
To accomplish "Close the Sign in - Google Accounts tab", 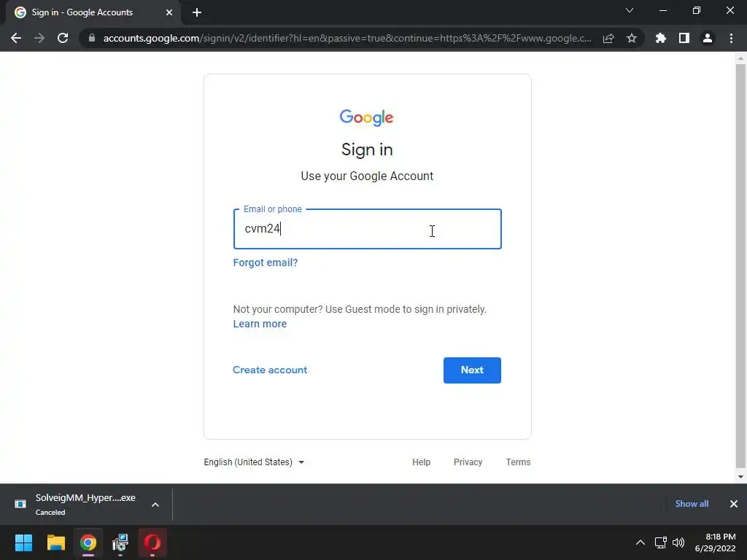I will (x=169, y=12).
